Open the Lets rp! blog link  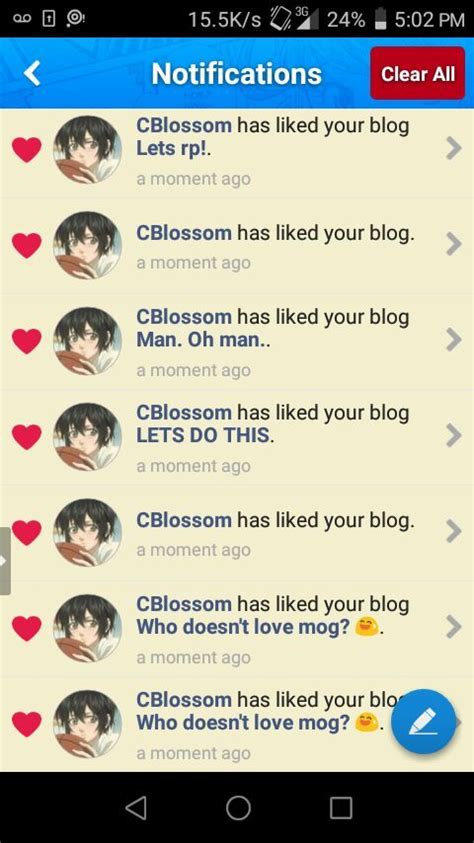pos(171,149)
